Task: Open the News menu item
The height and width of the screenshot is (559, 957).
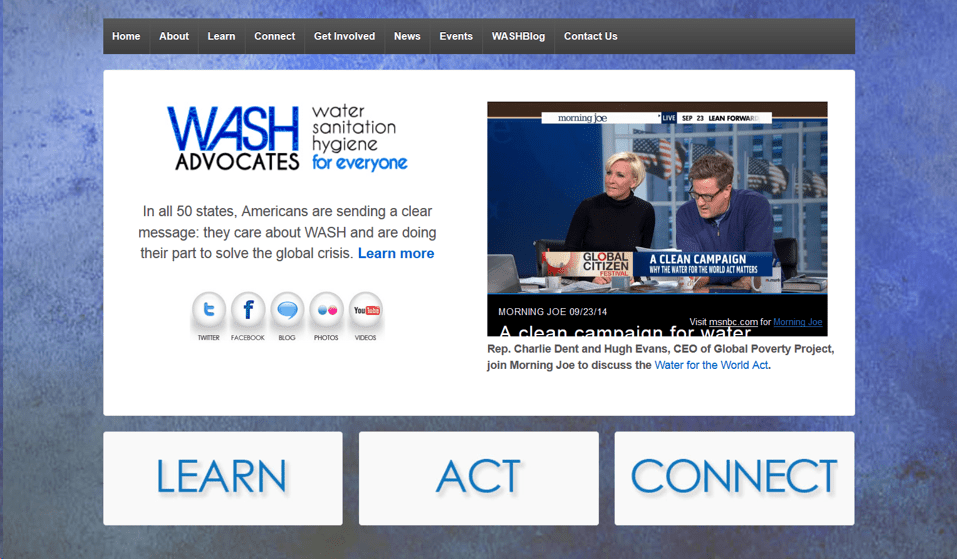Action: (x=407, y=37)
